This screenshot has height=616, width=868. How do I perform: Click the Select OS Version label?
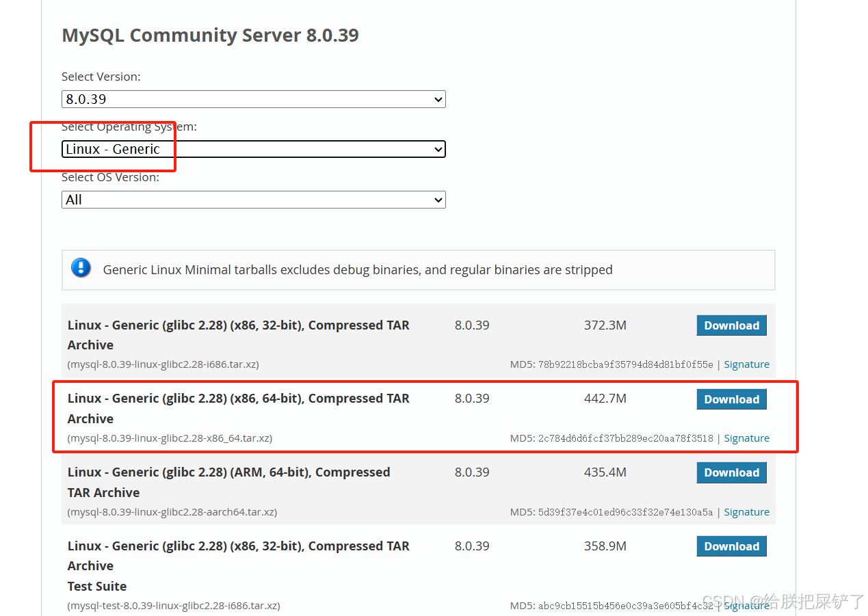110,177
